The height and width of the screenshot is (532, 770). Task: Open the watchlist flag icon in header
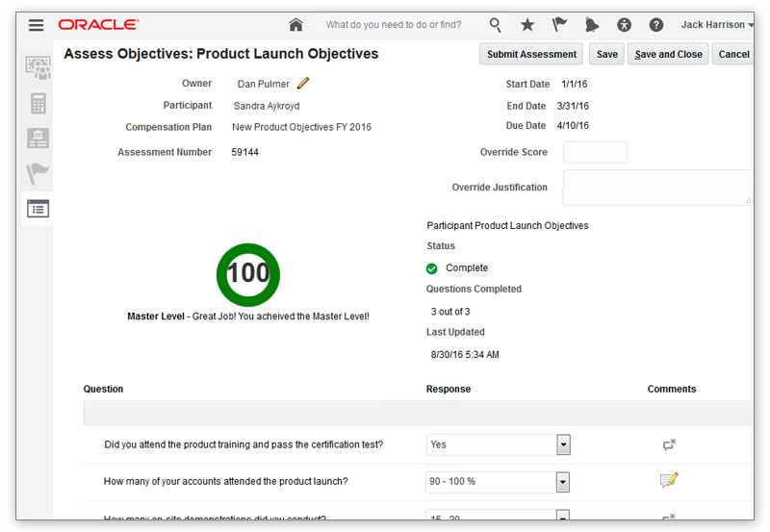pos(559,25)
